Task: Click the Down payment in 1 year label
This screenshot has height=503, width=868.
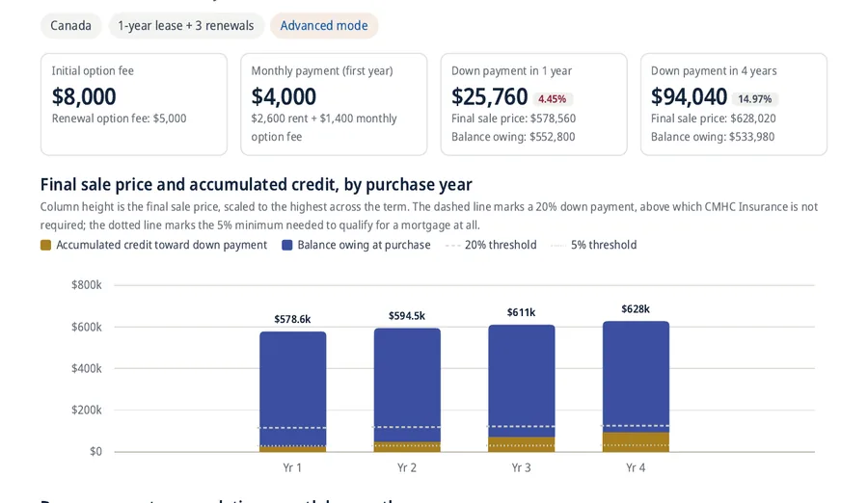Action: [511, 71]
